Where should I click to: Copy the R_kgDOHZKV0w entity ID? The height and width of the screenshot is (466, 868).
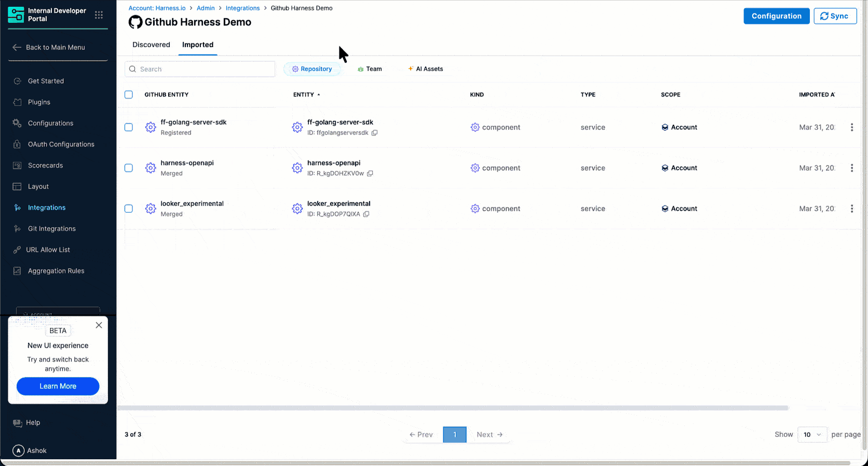point(370,173)
